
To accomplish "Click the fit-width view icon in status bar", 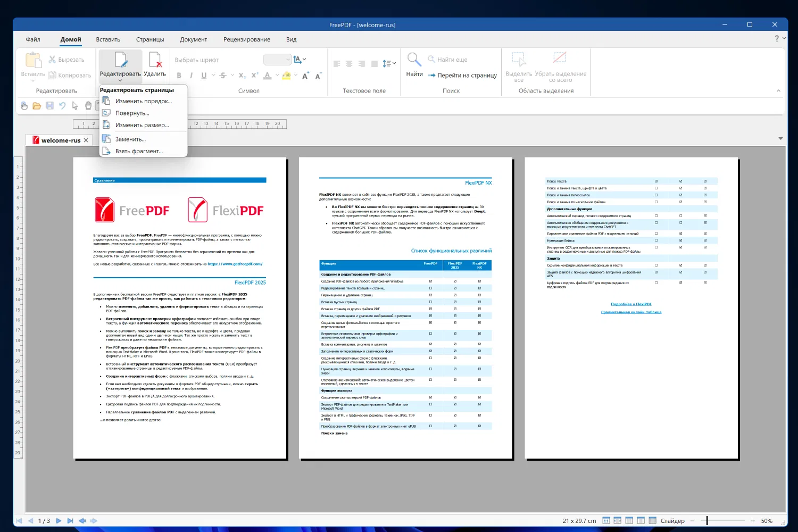I will [x=618, y=521].
